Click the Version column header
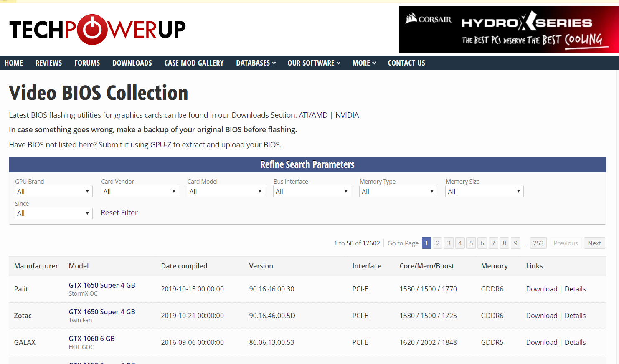This screenshot has height=364, width=619. point(261,266)
